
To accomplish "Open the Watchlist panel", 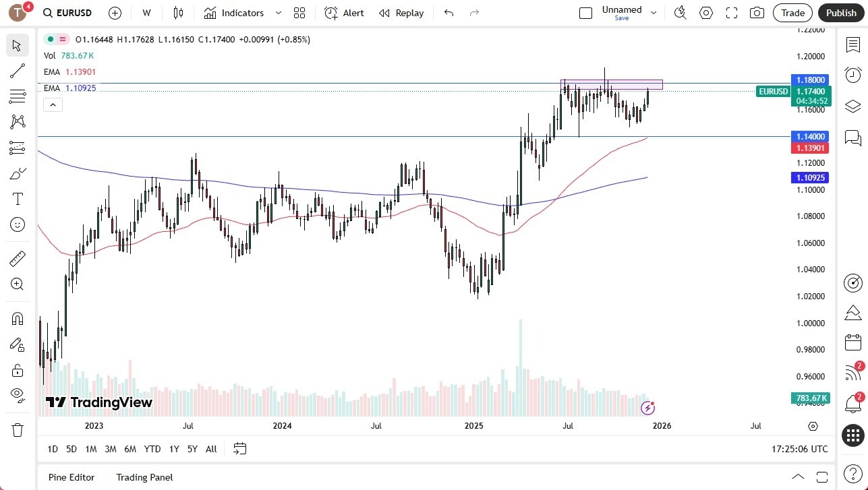I will click(x=852, y=44).
